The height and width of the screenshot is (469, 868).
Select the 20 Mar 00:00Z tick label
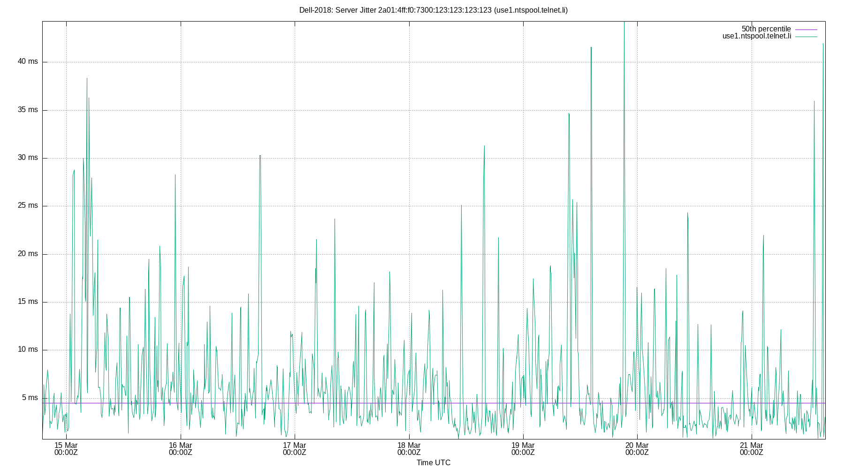(638, 449)
